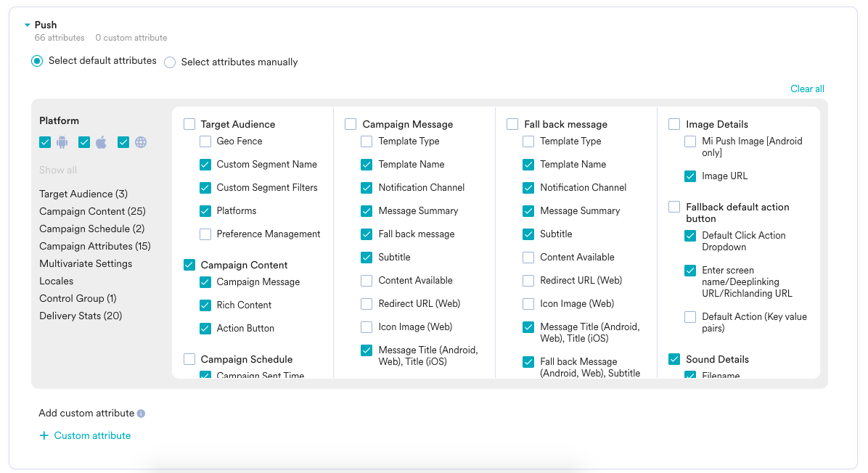Click the Android platform icon

click(62, 142)
